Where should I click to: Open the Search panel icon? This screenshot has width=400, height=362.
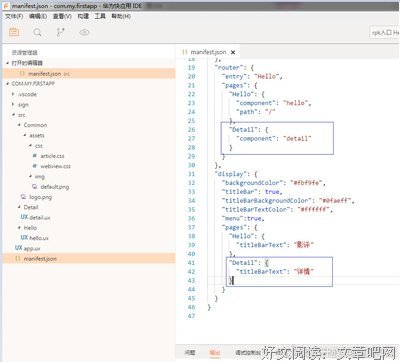coord(37,32)
